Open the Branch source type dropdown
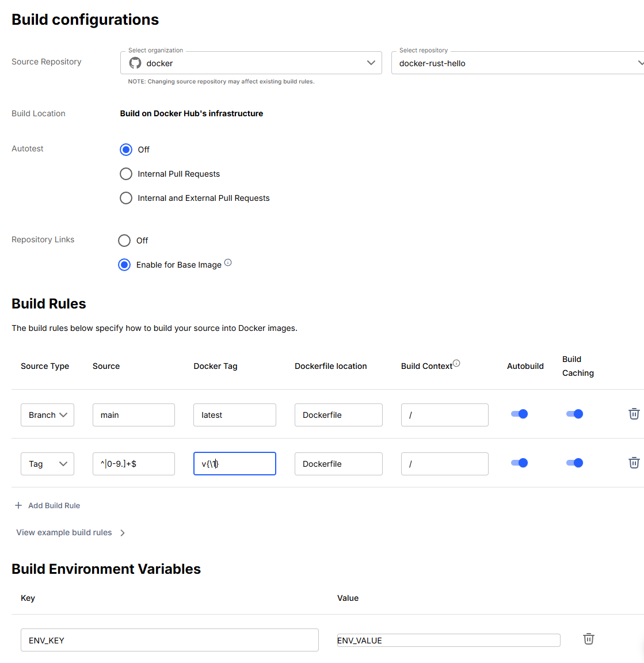 (x=47, y=414)
